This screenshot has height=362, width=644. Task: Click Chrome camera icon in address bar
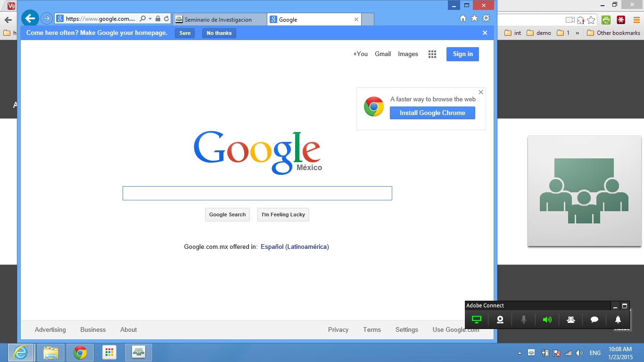(x=570, y=20)
